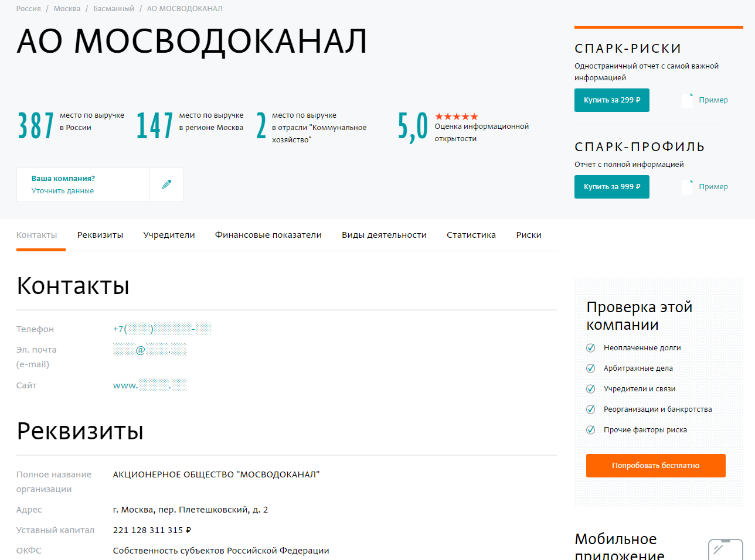
Task: Open the Реквизиты tab
Action: [x=100, y=235]
